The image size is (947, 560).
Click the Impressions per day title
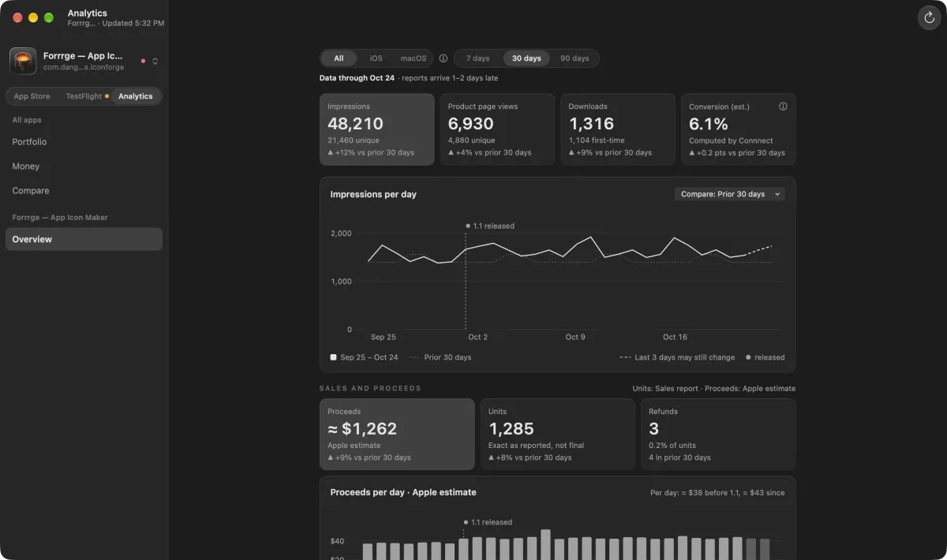pyautogui.click(x=373, y=194)
